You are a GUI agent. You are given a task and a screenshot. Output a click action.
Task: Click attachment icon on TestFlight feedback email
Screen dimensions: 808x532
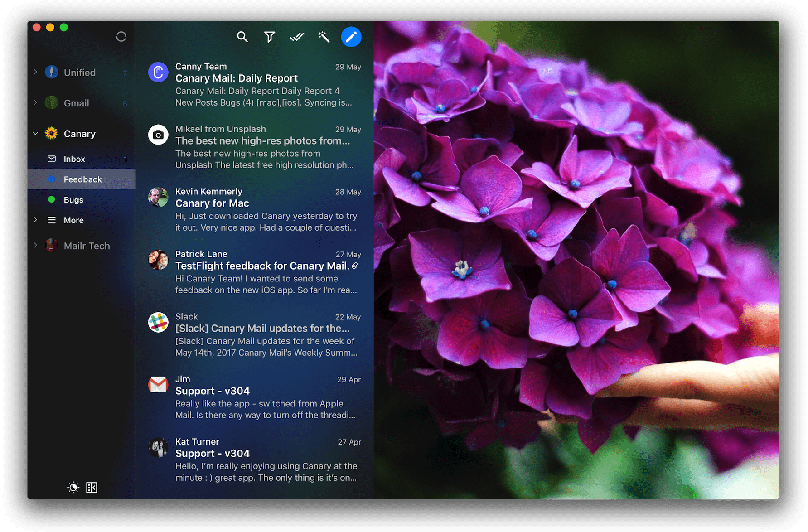coord(355,266)
